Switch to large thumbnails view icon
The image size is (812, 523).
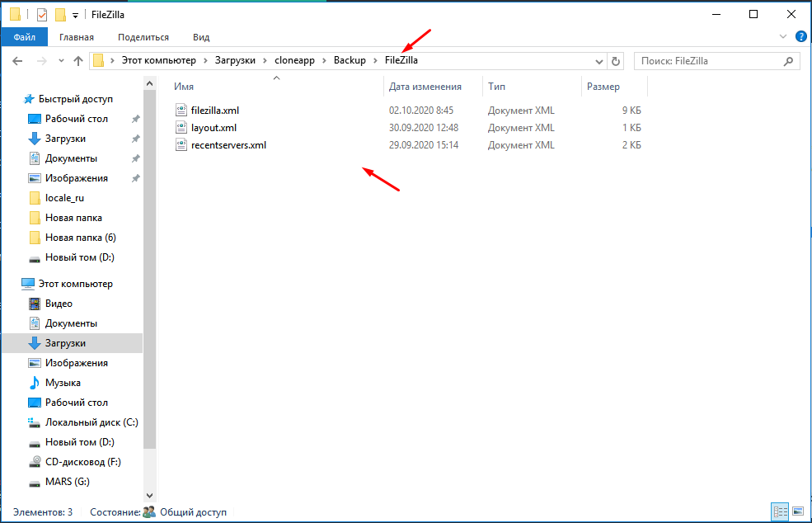point(796,512)
